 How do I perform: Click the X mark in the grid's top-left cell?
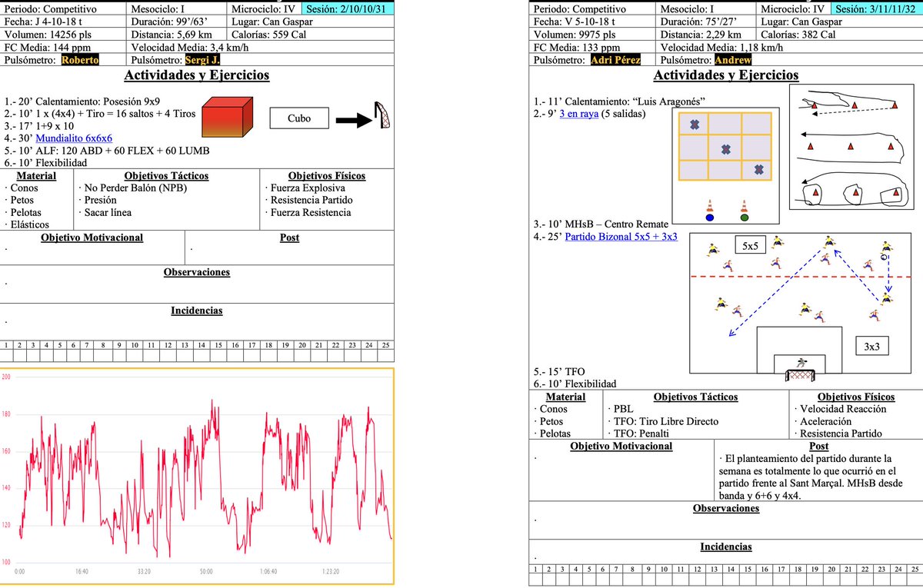coord(695,125)
